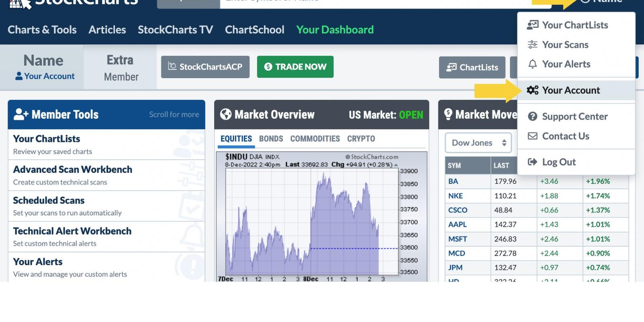The height and width of the screenshot is (322, 644).
Task: Click the 'US Market: OPEN' status text
Action: (386, 115)
